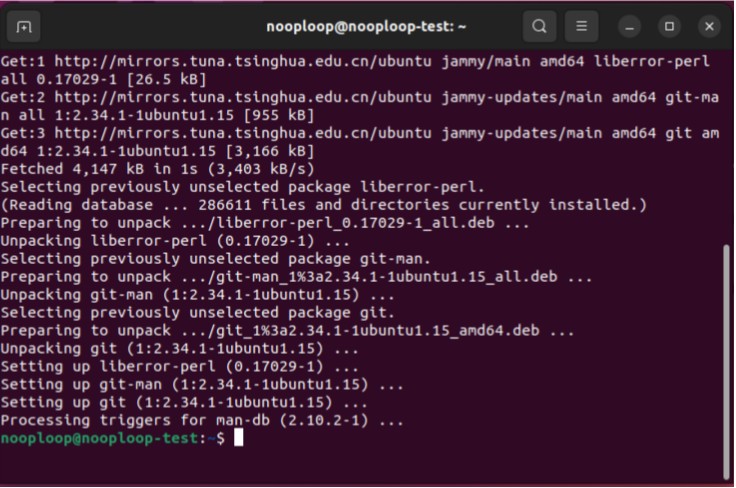
Task: Click the "Unpacking git-man" output line
Action: click(x=197, y=295)
